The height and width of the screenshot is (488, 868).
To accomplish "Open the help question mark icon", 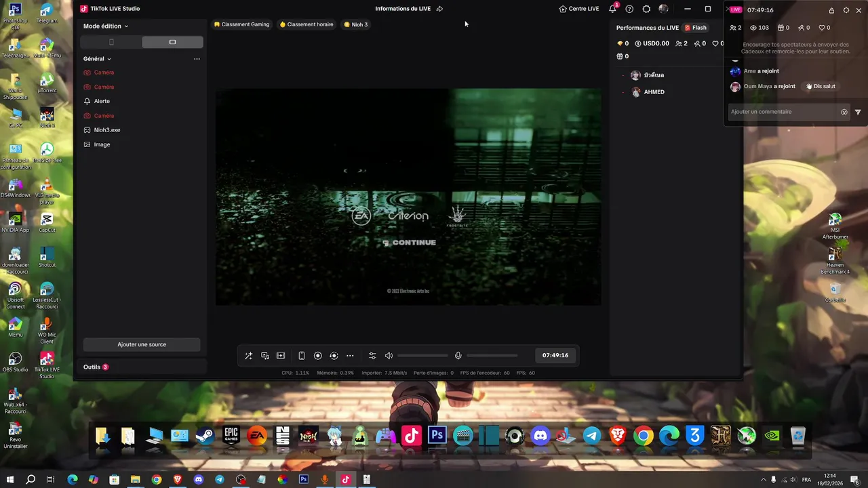I will (629, 9).
